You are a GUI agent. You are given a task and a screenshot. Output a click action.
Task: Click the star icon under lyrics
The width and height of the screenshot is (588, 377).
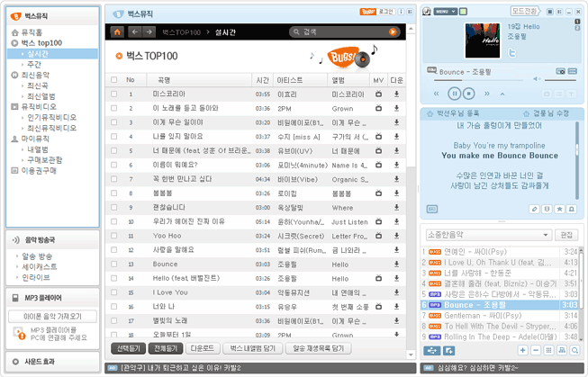[559, 209]
